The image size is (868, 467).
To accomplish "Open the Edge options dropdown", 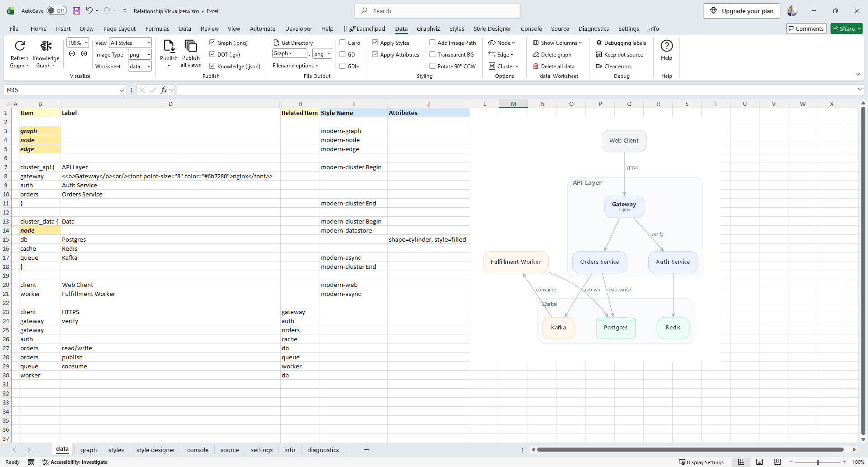I will 501,54.
